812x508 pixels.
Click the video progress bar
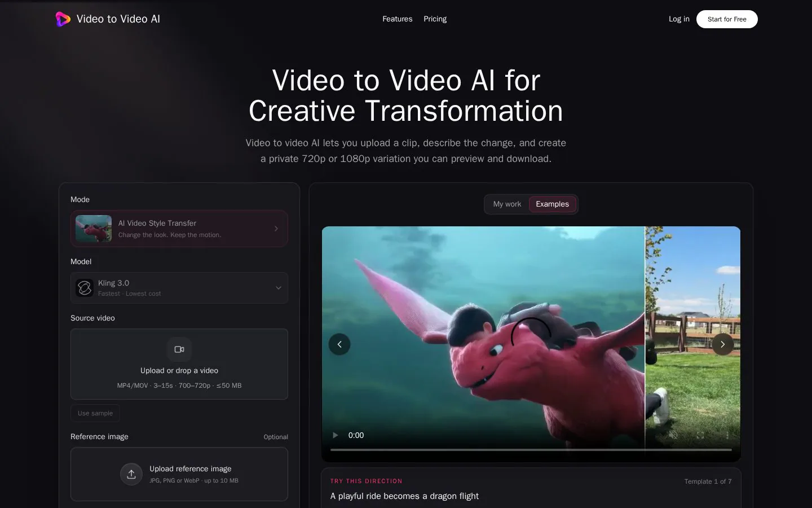click(531, 450)
